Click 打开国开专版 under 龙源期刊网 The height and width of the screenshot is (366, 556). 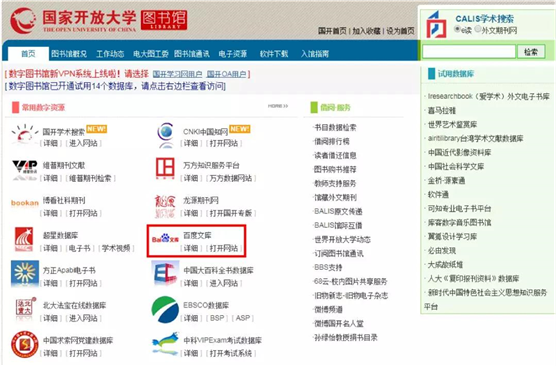point(231,213)
